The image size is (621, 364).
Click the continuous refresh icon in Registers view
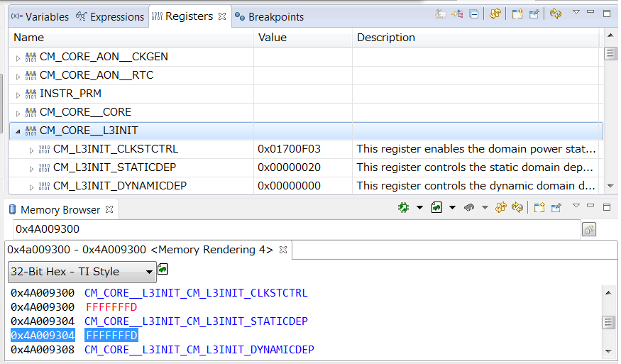coord(495,14)
